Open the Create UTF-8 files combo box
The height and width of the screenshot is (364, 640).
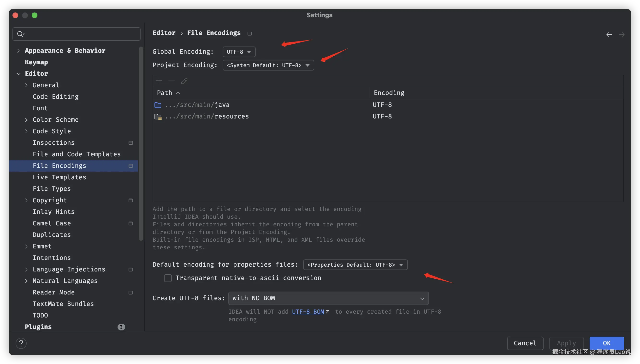[328, 298]
